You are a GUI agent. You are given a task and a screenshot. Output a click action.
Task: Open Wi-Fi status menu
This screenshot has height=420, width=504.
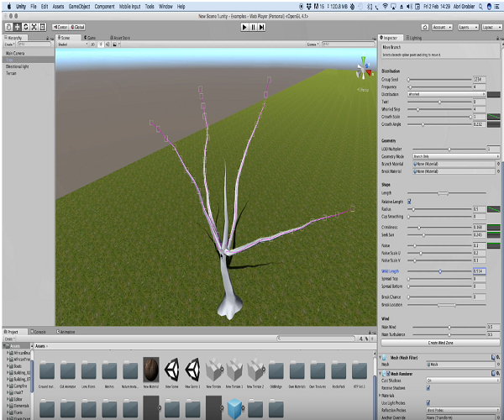(385, 6)
